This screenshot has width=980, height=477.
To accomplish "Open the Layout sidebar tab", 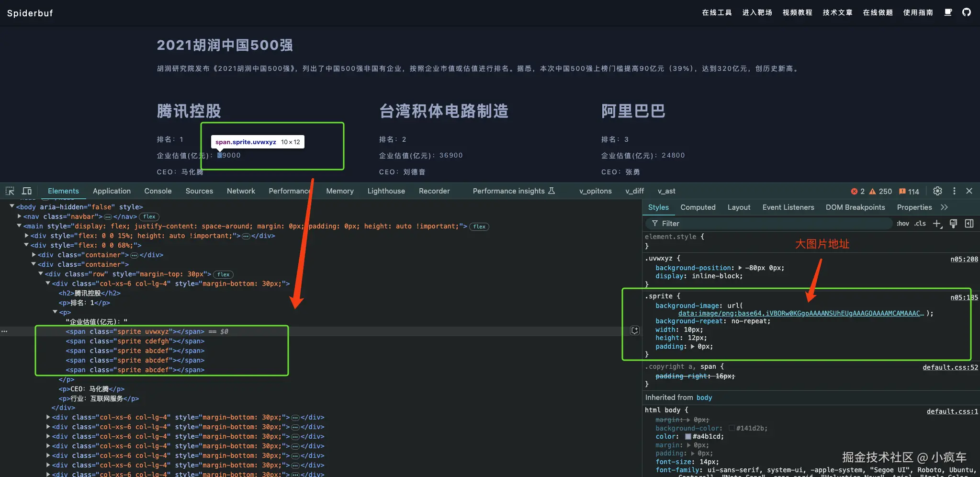I will coord(739,207).
